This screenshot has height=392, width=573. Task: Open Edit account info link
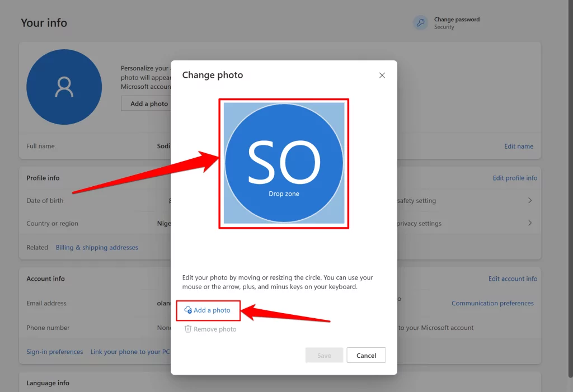point(513,278)
